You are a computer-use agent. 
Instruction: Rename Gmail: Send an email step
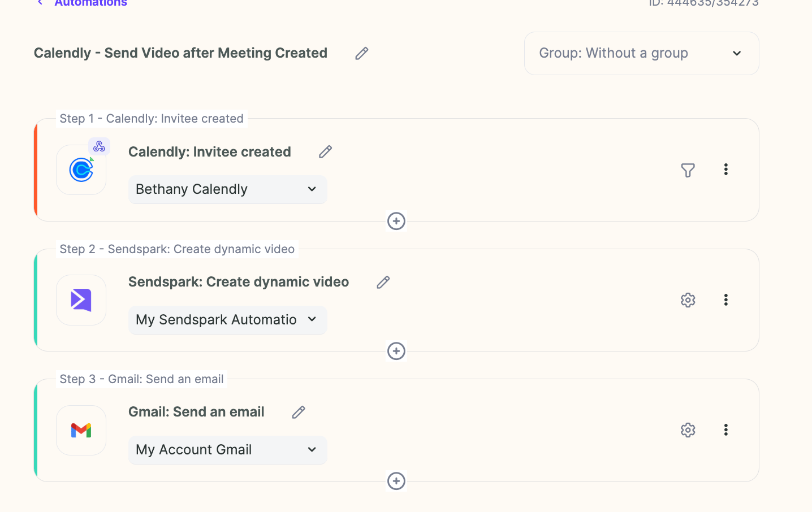(x=299, y=413)
